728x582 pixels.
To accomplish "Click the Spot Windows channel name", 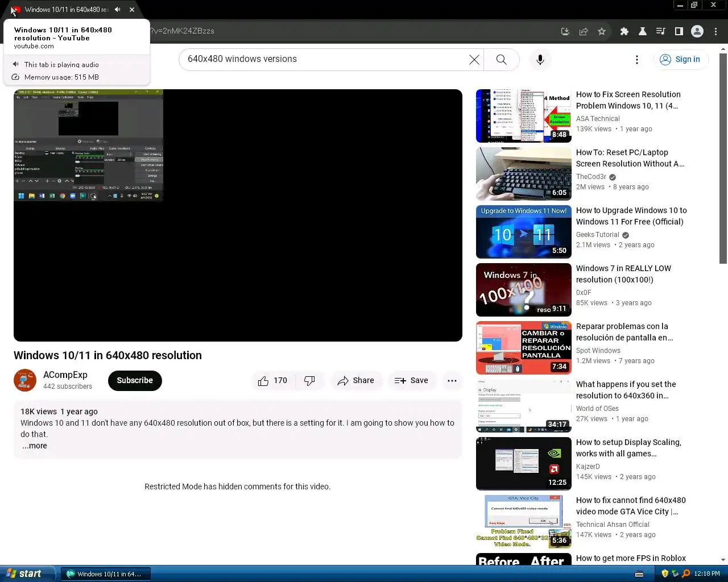I will [598, 351].
